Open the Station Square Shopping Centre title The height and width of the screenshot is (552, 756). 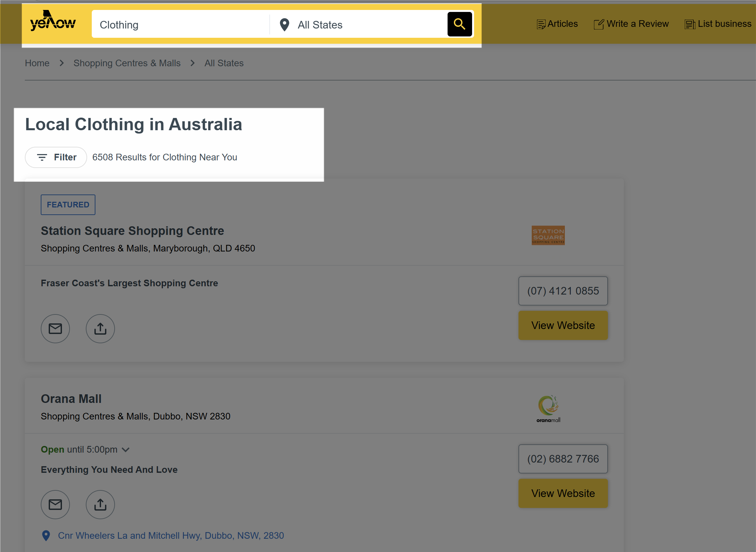click(132, 231)
